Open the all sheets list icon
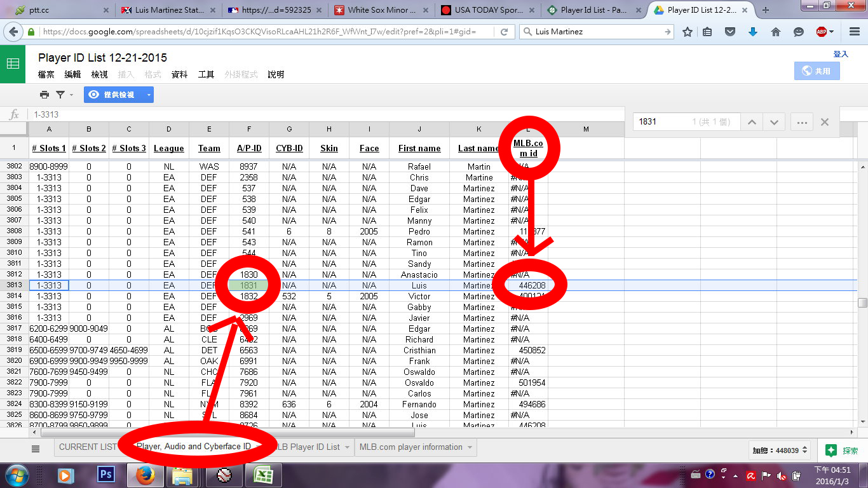The image size is (868, 488). pos(36,449)
